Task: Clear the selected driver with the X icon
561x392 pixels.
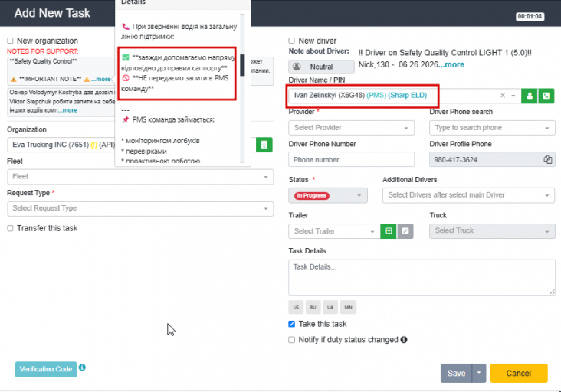Action: click(x=503, y=96)
